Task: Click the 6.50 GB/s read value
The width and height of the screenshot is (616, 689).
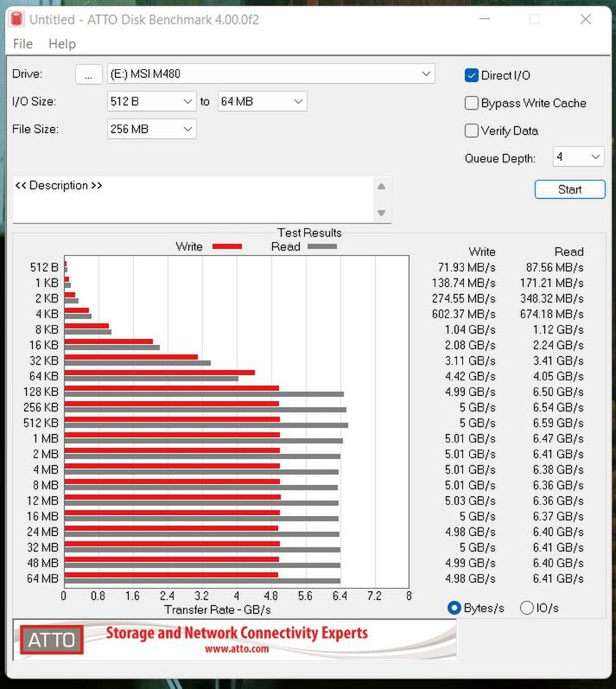Action: point(558,392)
